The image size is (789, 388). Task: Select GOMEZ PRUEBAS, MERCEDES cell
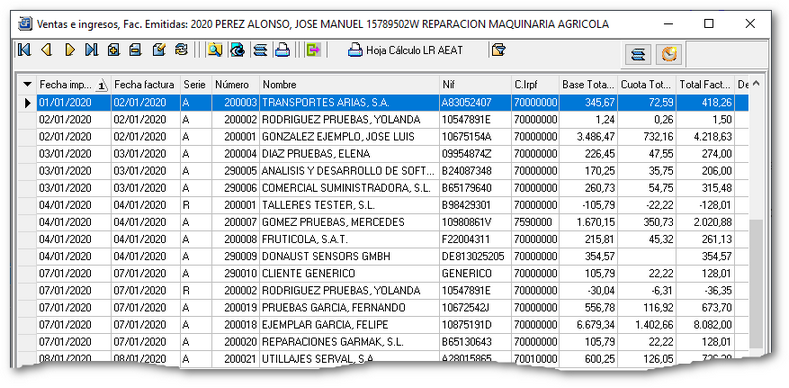pos(349,222)
